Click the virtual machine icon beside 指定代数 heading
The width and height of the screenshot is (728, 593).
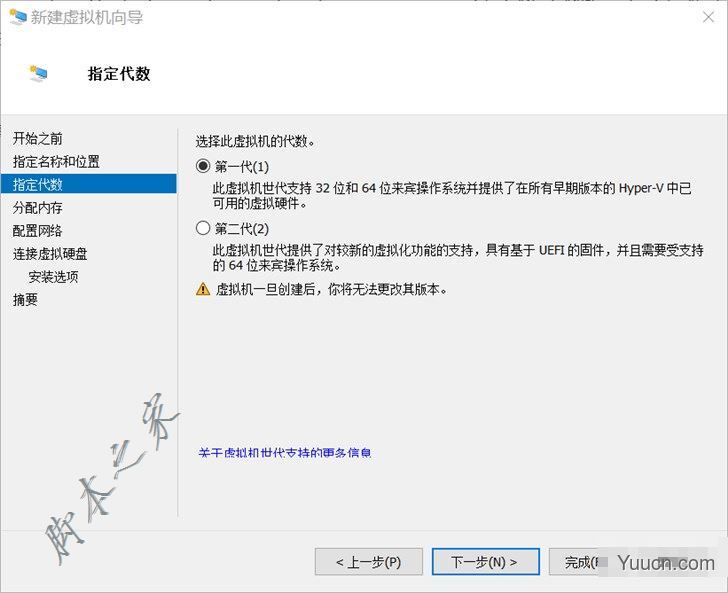pos(39,73)
